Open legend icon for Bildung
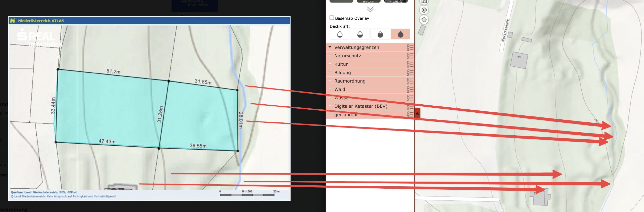Viewport: 644px width, 212px height. coord(410,72)
